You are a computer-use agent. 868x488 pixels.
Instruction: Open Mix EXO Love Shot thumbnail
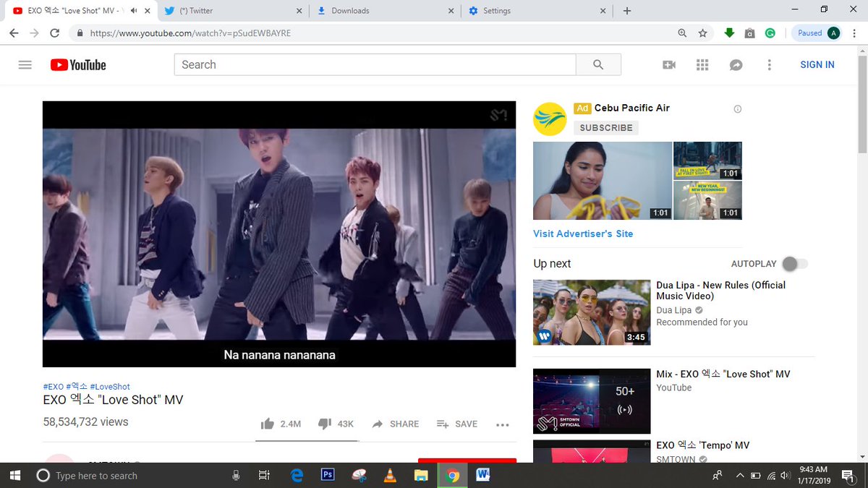click(x=592, y=401)
